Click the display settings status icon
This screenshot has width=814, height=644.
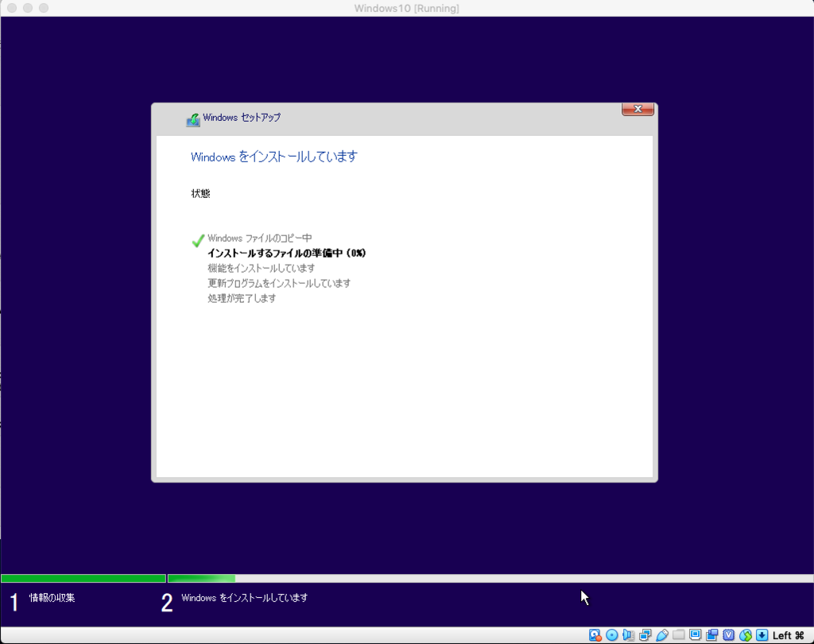(695, 635)
